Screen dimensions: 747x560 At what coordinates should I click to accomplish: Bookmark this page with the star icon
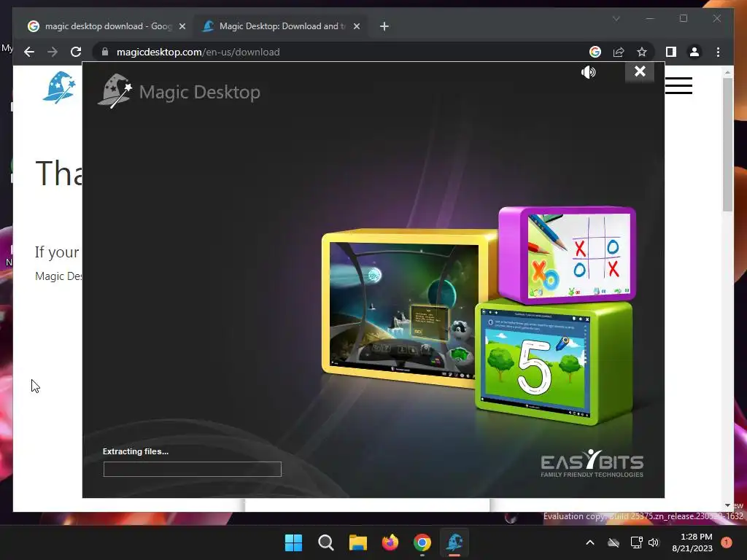[x=642, y=52]
